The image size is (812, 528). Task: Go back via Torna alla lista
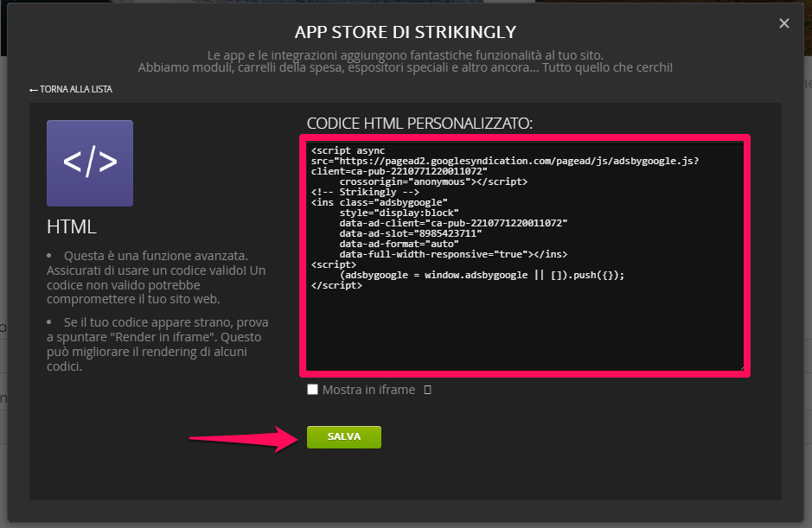point(70,89)
